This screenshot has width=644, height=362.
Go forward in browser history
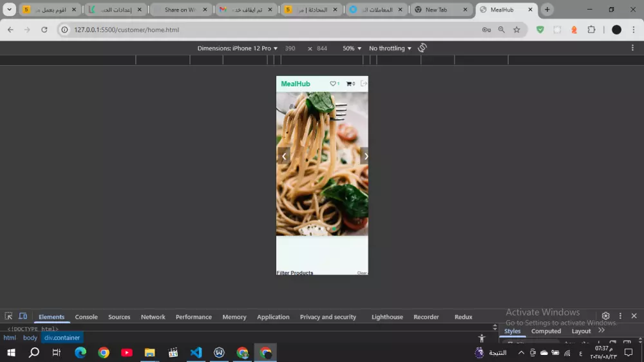27,30
